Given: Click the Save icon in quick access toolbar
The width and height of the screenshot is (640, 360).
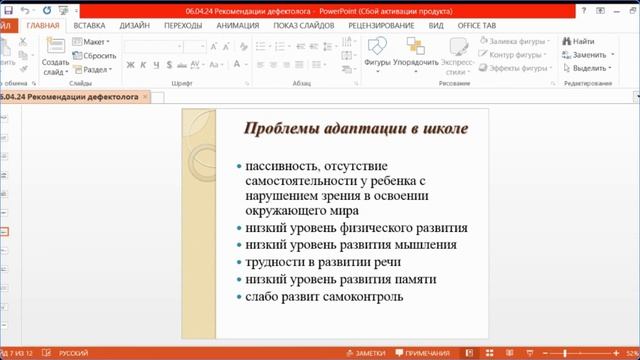Looking at the screenshot, I should (x=8, y=10).
